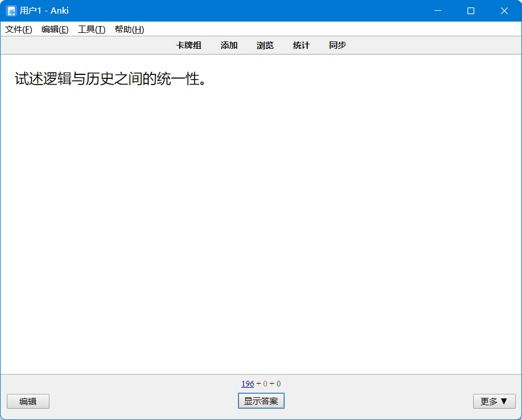Open the 工具(T) menu
Viewport: 522px width, 420px height.
point(91,30)
